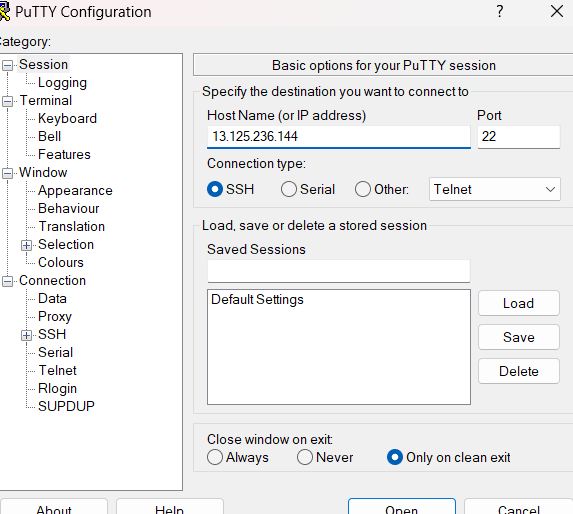
Task: Select the SUPDUP category
Action: pyautogui.click(x=66, y=406)
